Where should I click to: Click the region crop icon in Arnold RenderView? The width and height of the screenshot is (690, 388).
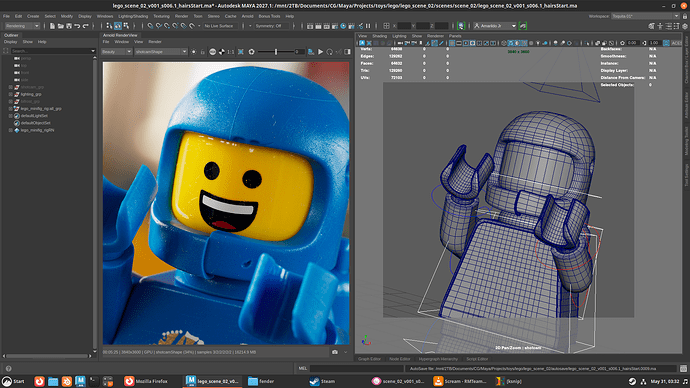coord(241,52)
